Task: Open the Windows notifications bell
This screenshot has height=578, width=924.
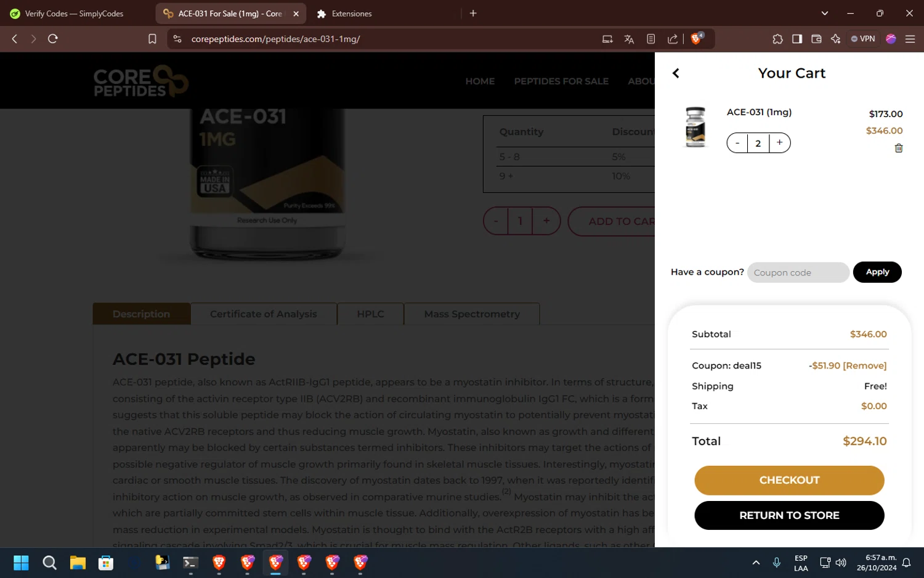Action: tap(907, 563)
